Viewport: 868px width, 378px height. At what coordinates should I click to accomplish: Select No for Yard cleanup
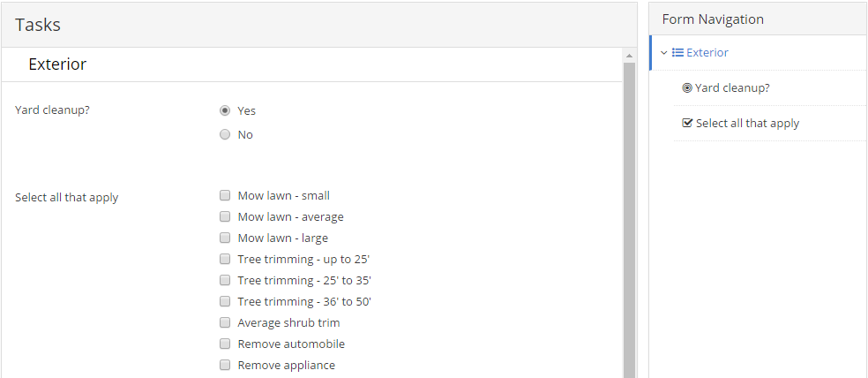tap(225, 134)
